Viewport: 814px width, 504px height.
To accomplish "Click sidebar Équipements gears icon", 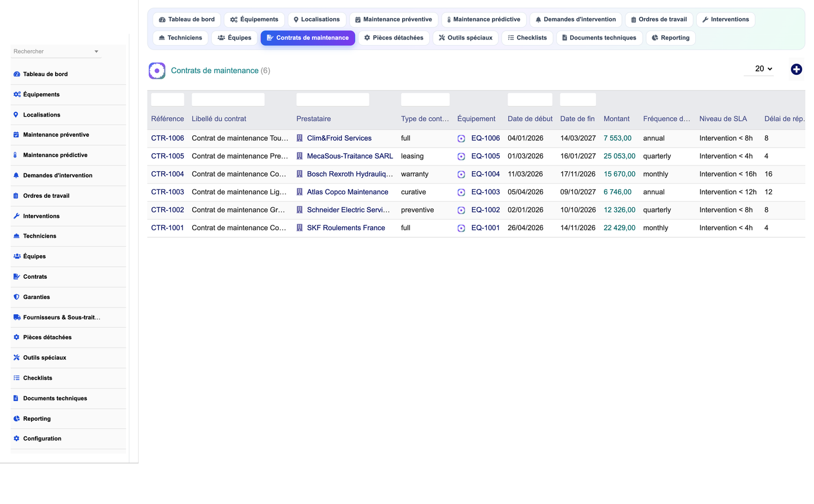I will [16, 95].
